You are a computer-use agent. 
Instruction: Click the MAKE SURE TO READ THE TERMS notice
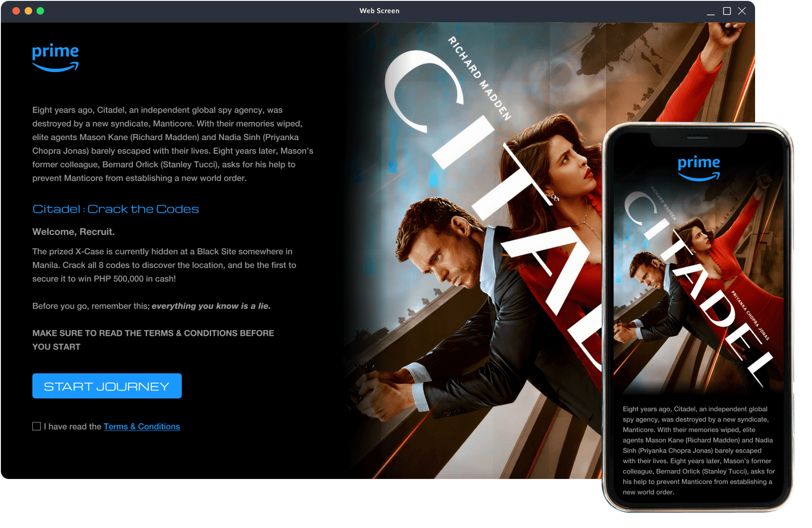pos(153,340)
